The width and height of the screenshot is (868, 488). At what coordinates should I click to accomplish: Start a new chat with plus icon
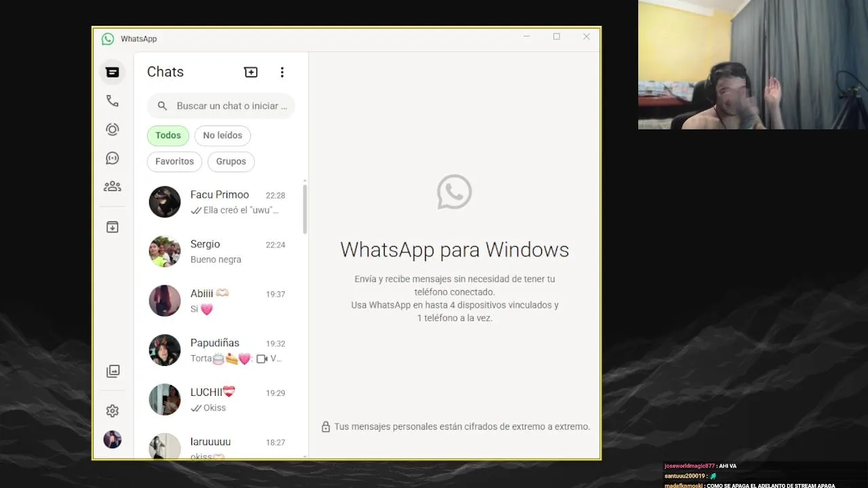(x=251, y=72)
